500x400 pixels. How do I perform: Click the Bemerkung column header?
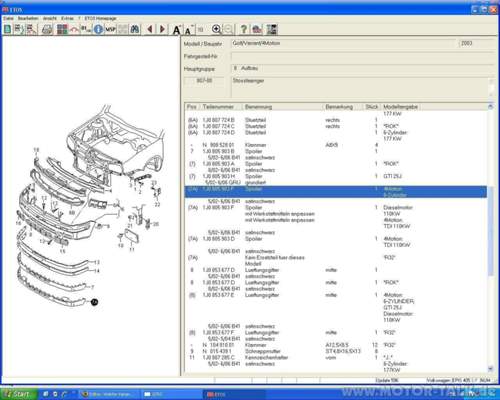coord(342,107)
